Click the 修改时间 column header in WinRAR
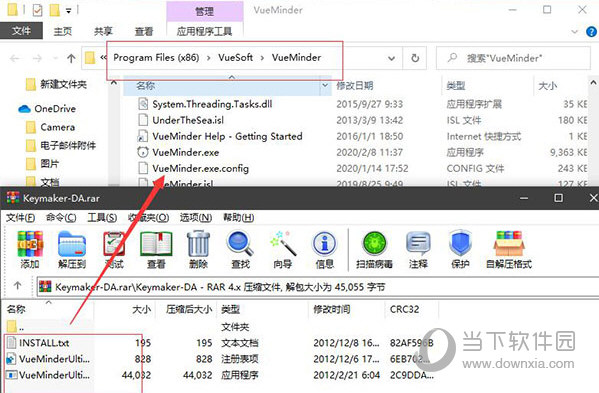599x393 pixels. [332, 309]
